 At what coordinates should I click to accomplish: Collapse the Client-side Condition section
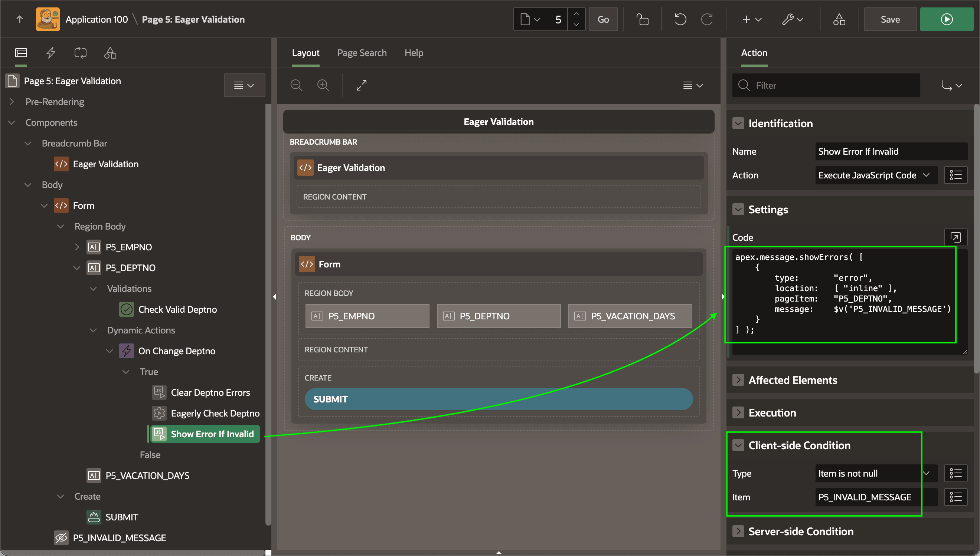click(x=738, y=445)
